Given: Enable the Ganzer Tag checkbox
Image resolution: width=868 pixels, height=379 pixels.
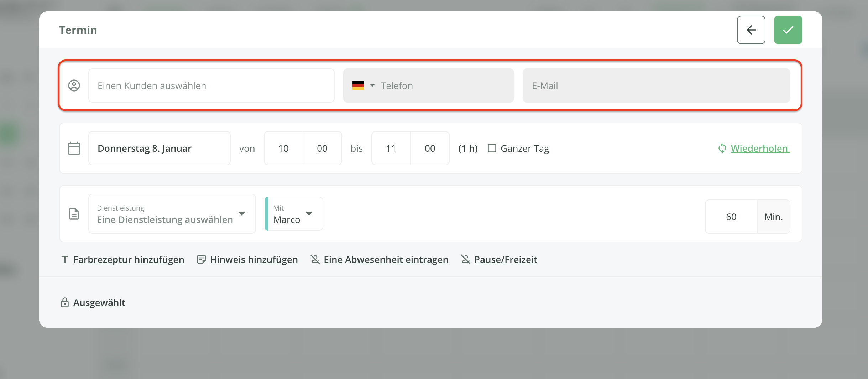Looking at the screenshot, I should click(492, 148).
